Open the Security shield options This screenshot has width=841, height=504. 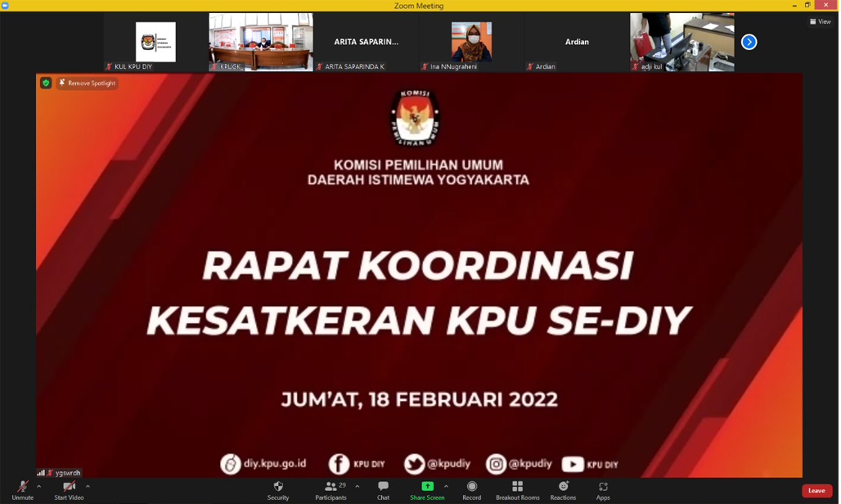coord(278,489)
